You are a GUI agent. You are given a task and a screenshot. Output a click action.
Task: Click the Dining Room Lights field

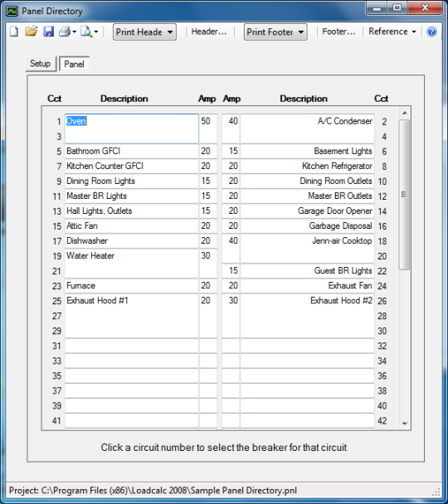pos(132,181)
